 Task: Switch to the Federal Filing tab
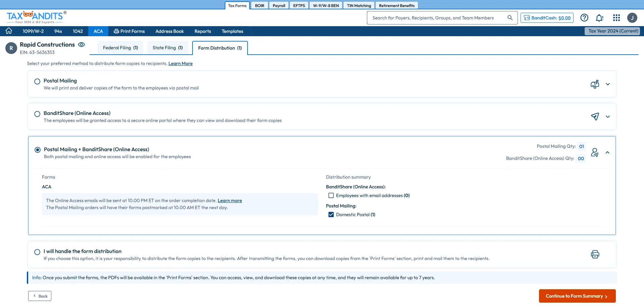(x=120, y=48)
